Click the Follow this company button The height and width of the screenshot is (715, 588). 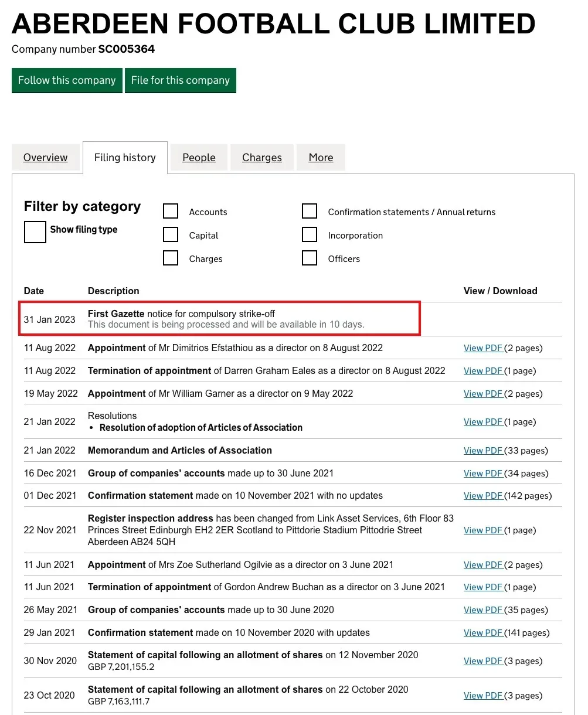pos(67,80)
